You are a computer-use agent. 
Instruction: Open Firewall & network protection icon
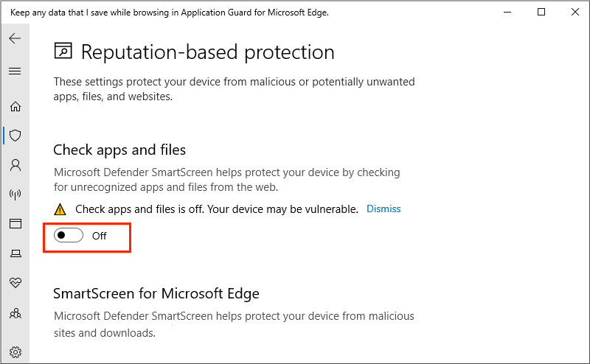click(15, 195)
